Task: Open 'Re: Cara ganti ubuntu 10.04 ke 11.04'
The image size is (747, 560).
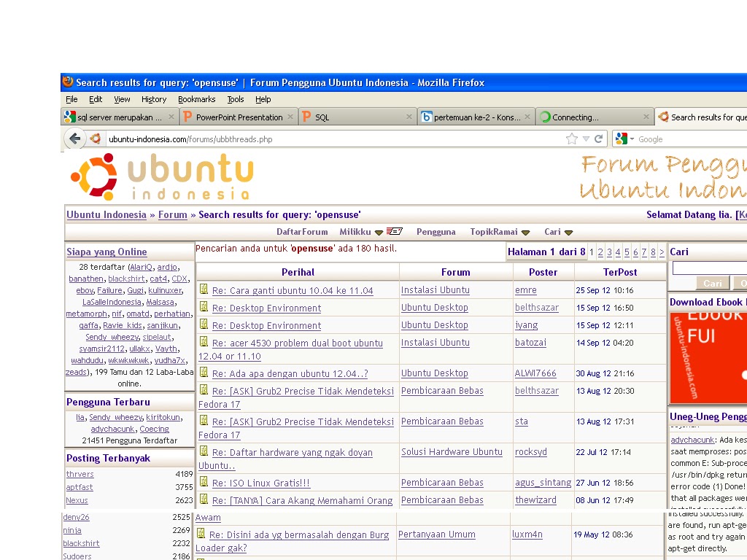Action: pyautogui.click(x=293, y=290)
